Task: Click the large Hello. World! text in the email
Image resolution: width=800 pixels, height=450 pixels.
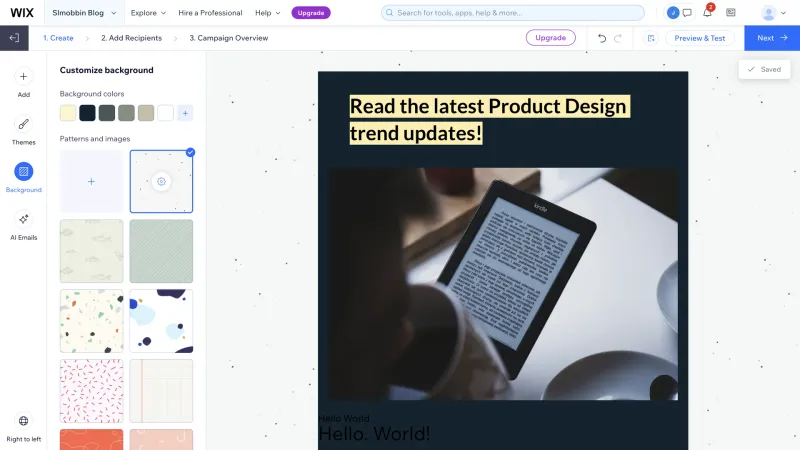Action: click(374, 434)
